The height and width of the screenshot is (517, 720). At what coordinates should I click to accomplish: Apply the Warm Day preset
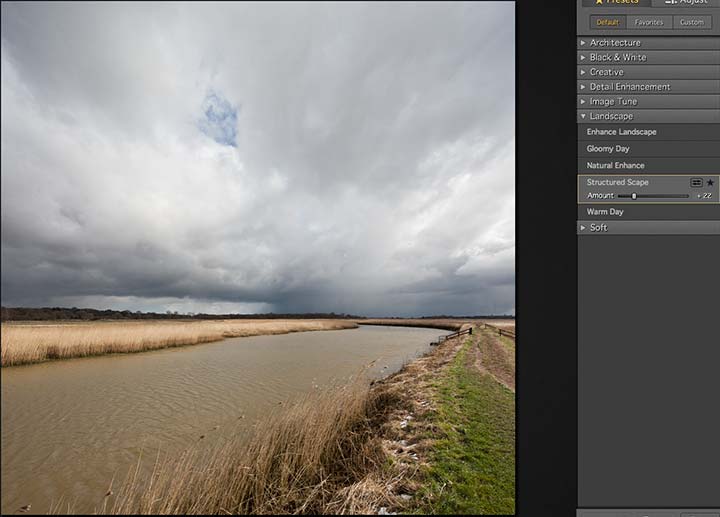(x=648, y=212)
